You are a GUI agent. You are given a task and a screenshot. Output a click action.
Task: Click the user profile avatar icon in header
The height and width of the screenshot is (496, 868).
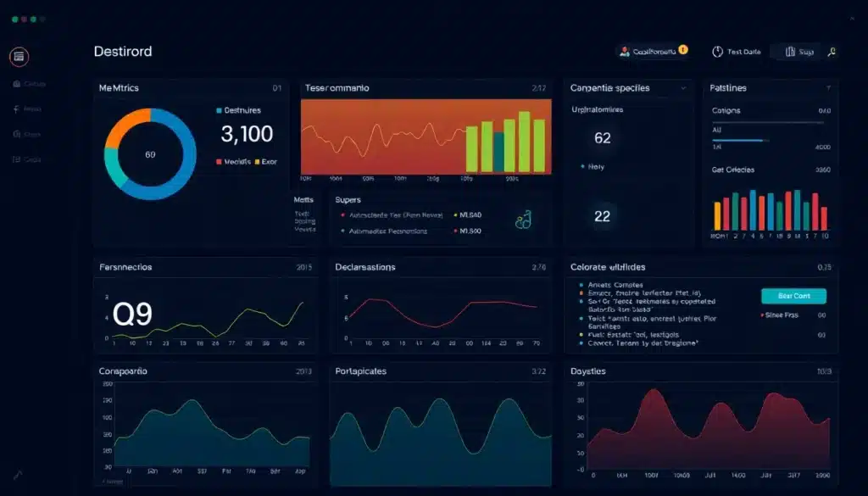coord(626,52)
